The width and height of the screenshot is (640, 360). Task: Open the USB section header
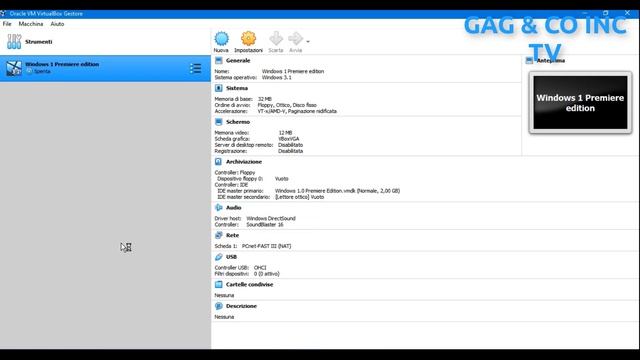231,257
